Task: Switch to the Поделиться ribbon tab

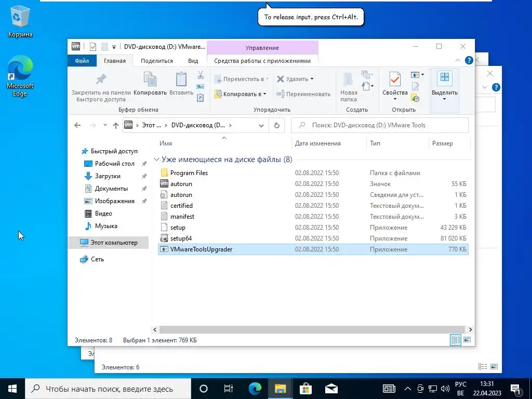Action: [157, 61]
